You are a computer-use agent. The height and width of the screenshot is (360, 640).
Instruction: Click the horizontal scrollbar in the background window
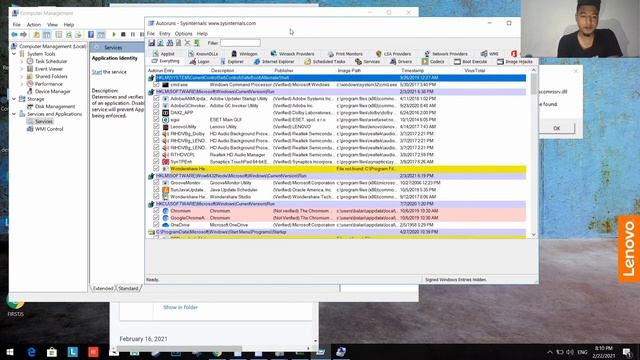click(x=180, y=349)
